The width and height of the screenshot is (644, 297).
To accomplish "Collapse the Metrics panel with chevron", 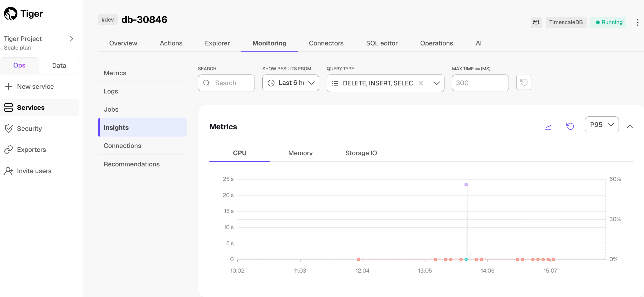I will click(630, 126).
